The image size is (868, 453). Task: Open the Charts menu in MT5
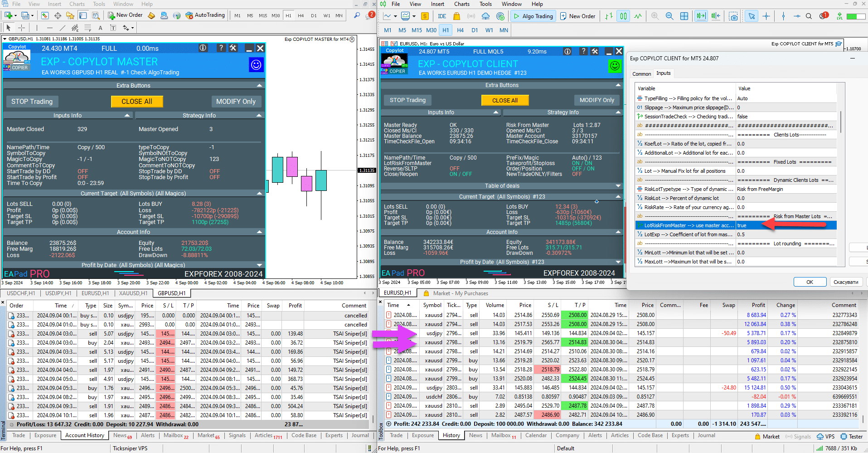[461, 4]
